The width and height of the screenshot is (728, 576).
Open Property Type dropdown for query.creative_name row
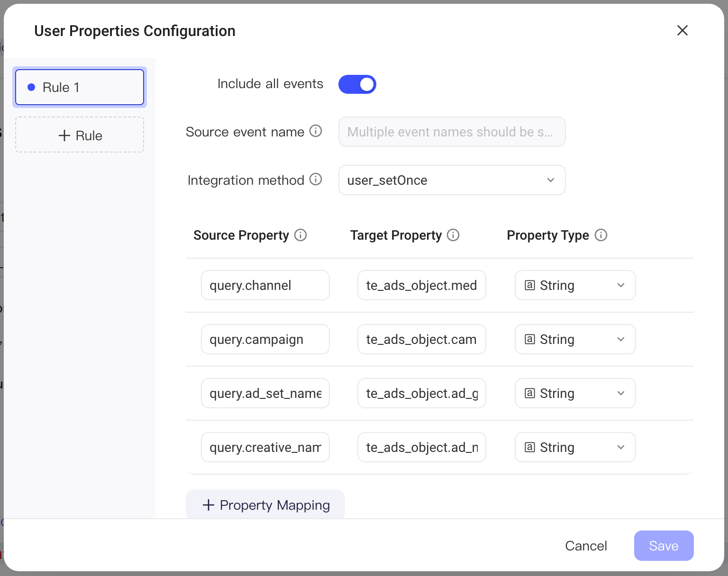575,447
